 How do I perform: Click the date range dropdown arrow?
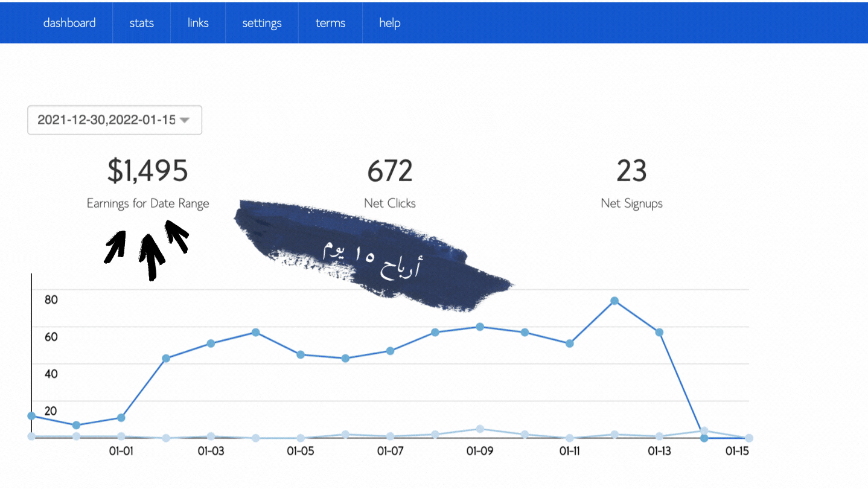tap(185, 120)
